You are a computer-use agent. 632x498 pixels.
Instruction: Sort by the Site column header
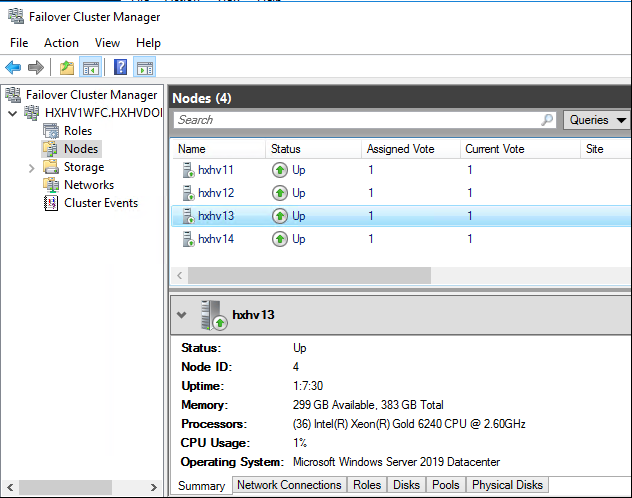[606, 149]
